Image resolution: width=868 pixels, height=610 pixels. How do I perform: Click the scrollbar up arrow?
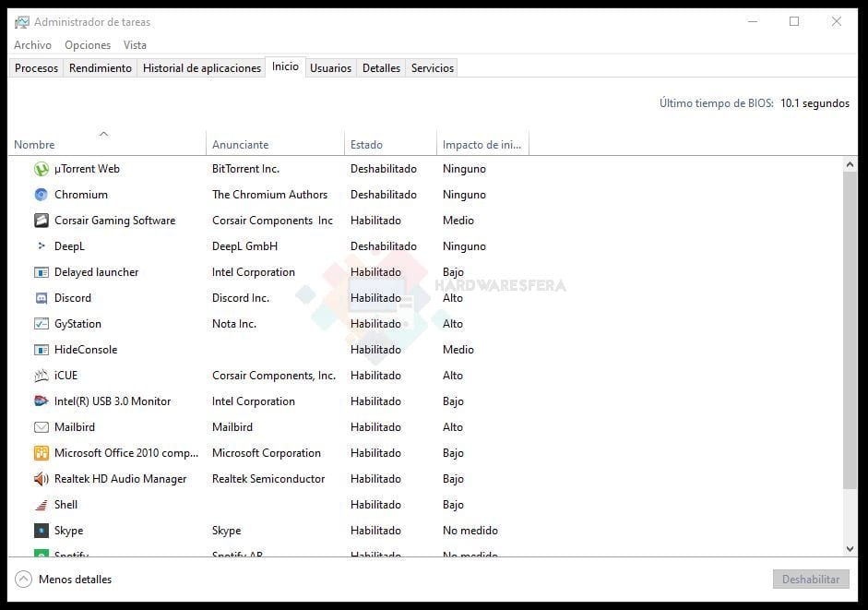(850, 164)
